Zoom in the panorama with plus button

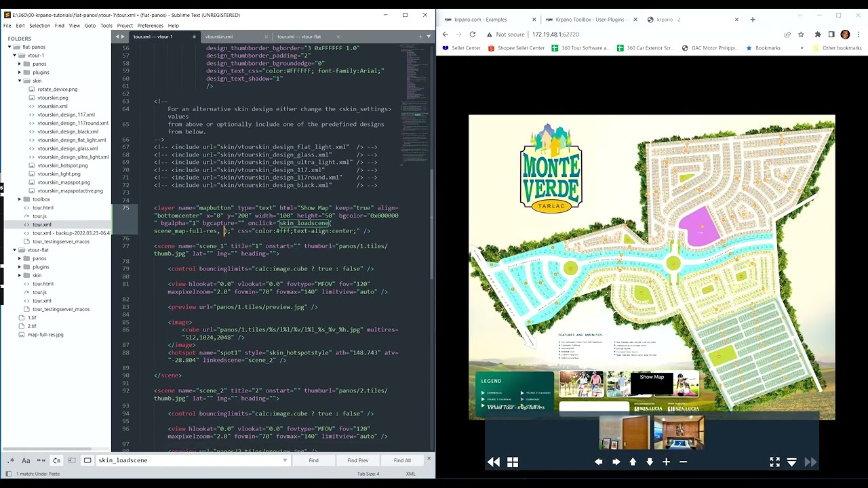(667, 462)
